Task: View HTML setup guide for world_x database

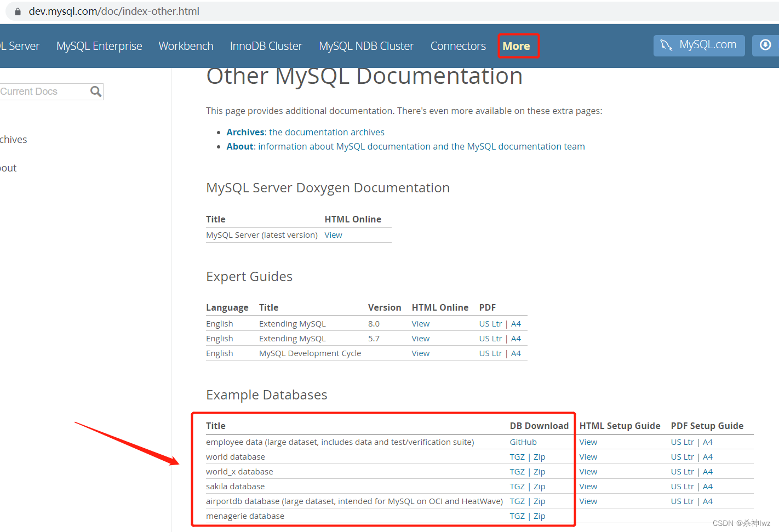Action: (x=588, y=471)
